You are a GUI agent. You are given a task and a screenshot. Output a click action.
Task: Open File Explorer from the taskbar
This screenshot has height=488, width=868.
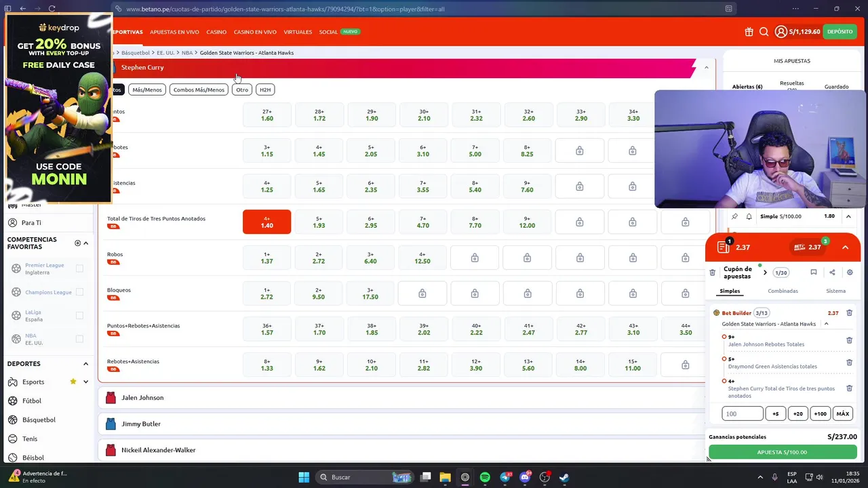point(446,477)
